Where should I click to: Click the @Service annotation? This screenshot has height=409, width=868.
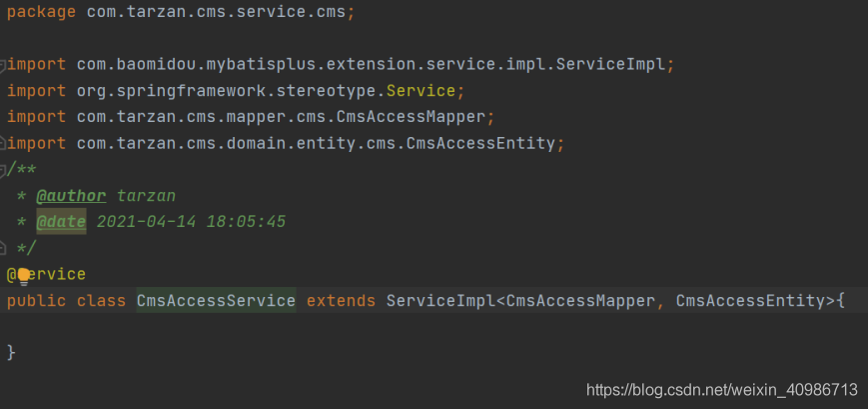[x=47, y=274]
